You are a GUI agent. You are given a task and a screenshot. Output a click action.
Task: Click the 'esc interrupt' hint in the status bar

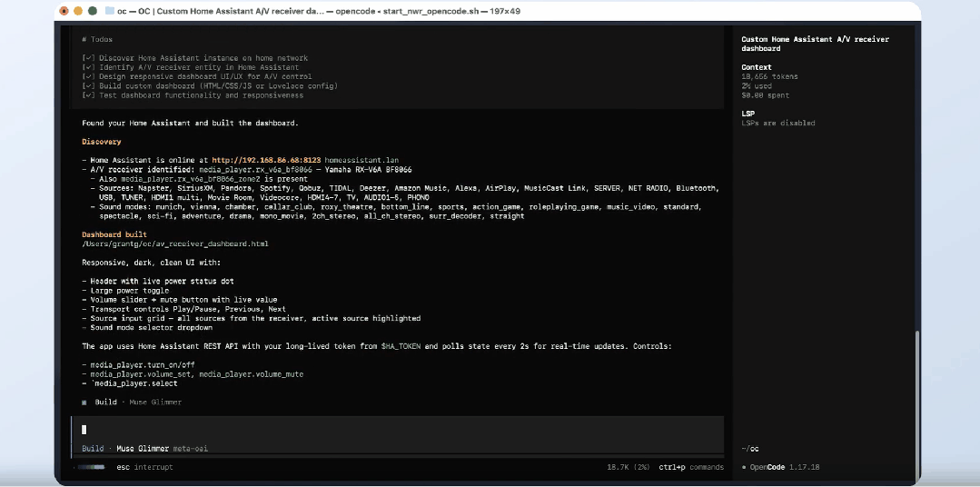pos(144,467)
